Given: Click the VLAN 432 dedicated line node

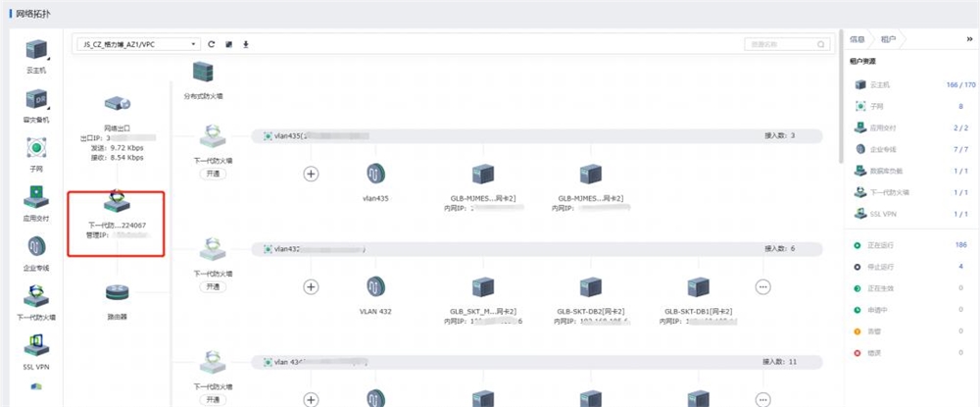Looking at the screenshot, I should click(x=376, y=287).
